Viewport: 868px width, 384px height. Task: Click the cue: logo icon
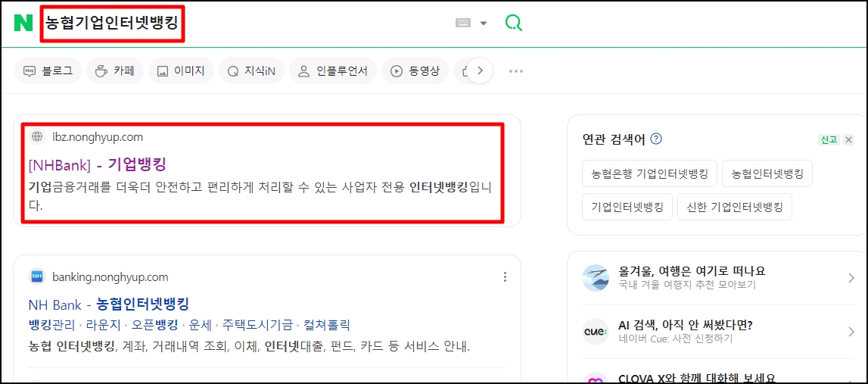(596, 332)
